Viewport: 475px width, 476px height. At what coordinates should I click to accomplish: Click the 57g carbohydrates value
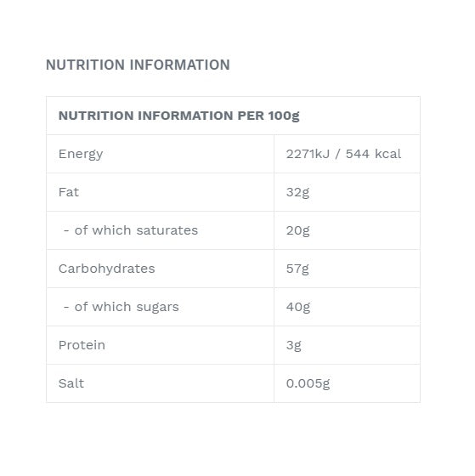pyautogui.click(x=297, y=269)
